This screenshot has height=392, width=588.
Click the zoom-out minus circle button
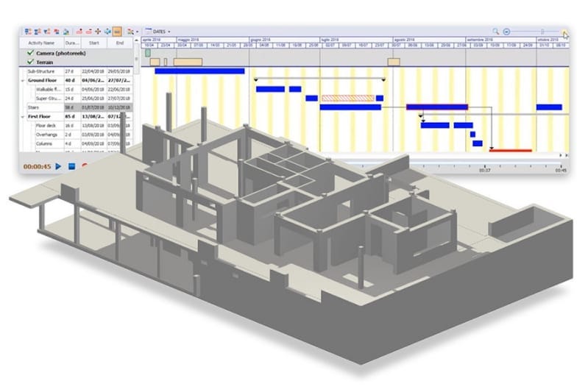coord(506,32)
